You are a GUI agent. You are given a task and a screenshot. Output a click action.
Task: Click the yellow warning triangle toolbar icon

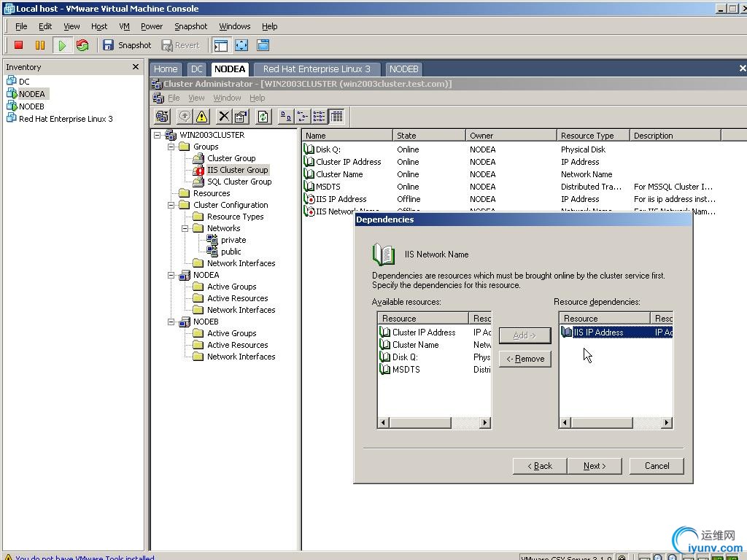click(x=202, y=117)
